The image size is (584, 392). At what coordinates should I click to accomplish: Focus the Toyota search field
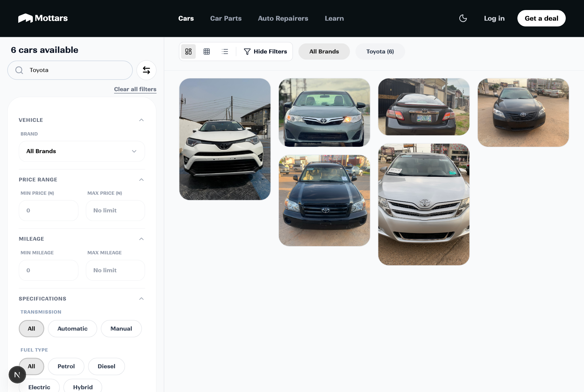tap(70, 70)
